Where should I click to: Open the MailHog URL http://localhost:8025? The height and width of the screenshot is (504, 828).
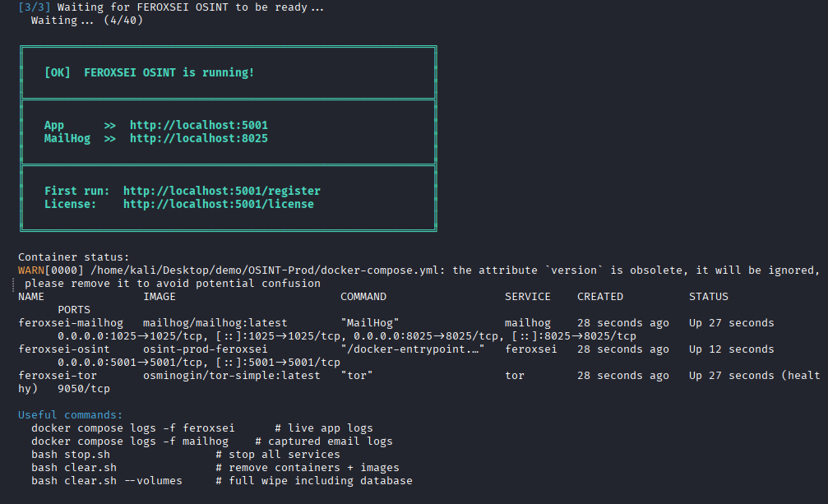[198, 138]
